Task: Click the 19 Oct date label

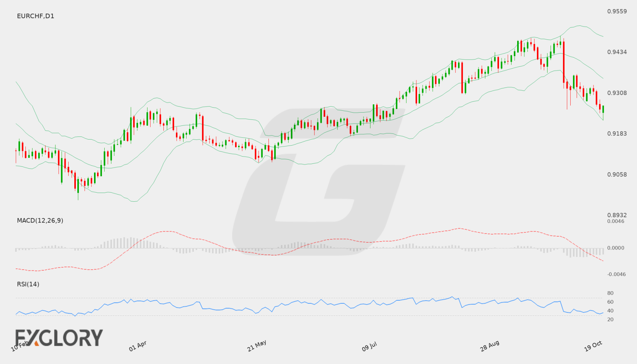Action: 593,346
